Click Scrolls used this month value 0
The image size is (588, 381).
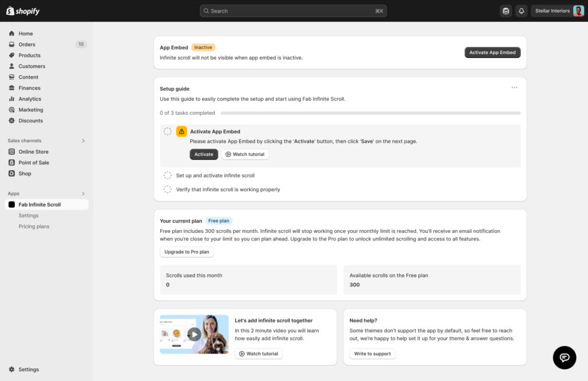pos(168,285)
